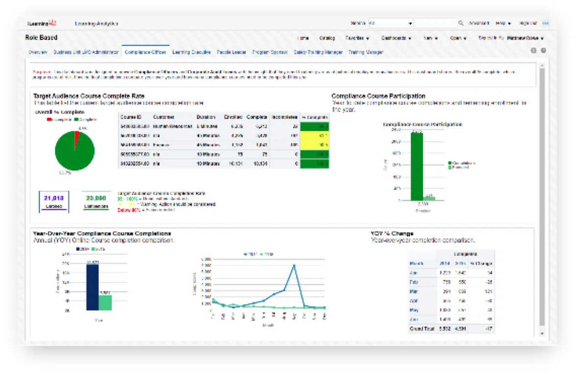
Task: Click the search magnifier icon
Action: (461, 23)
